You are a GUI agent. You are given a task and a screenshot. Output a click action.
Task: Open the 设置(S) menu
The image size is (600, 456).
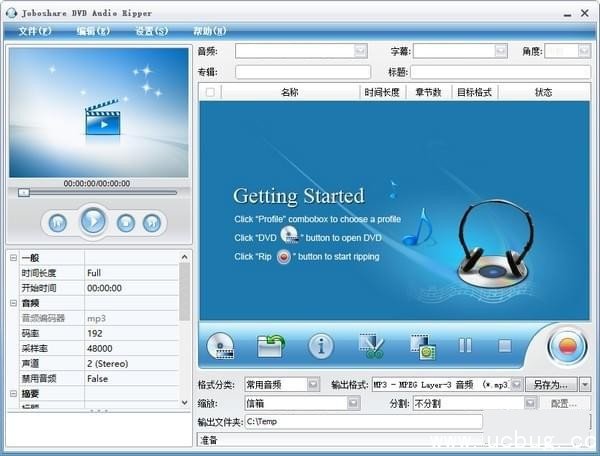(x=152, y=30)
